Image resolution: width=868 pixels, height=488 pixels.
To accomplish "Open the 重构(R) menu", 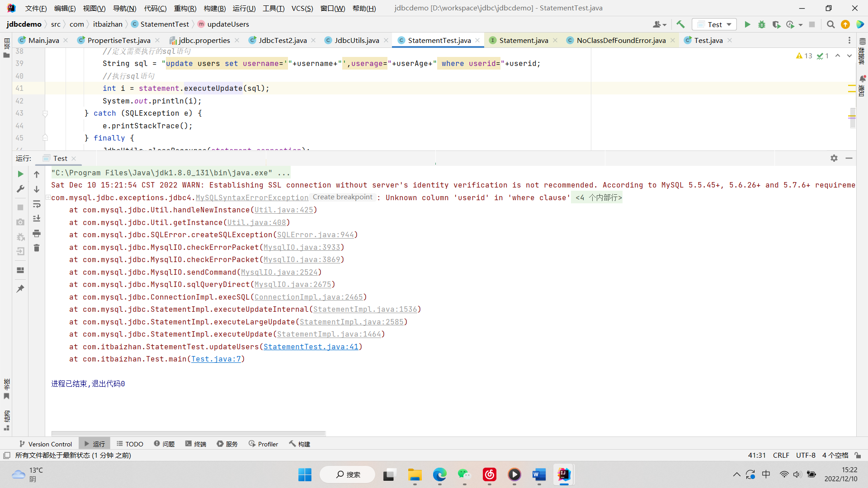I will (x=185, y=8).
